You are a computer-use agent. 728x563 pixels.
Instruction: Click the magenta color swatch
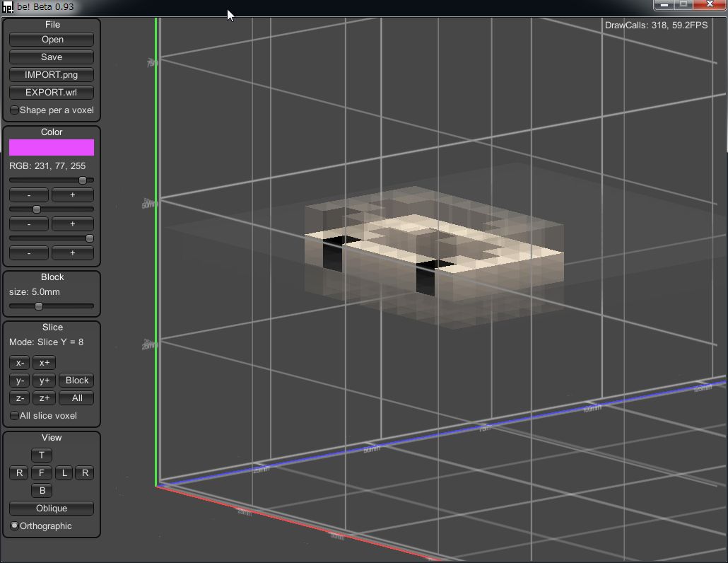52,147
